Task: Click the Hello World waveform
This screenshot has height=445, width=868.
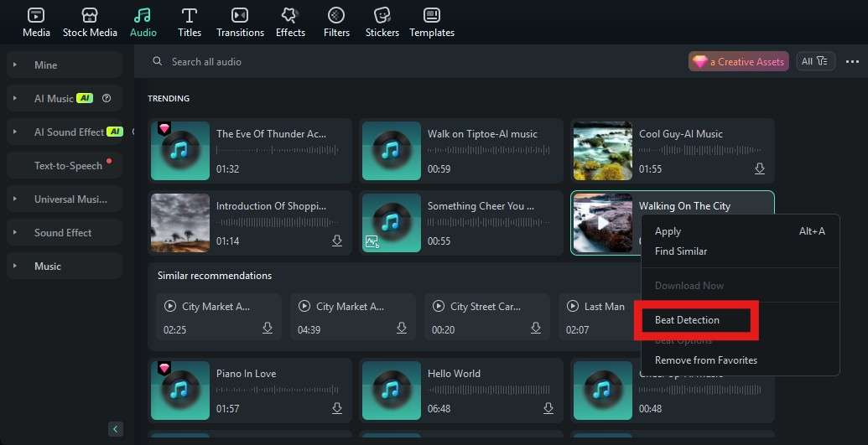Action: (x=489, y=390)
